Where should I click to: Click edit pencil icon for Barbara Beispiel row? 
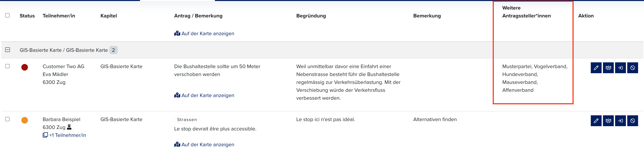click(x=596, y=121)
